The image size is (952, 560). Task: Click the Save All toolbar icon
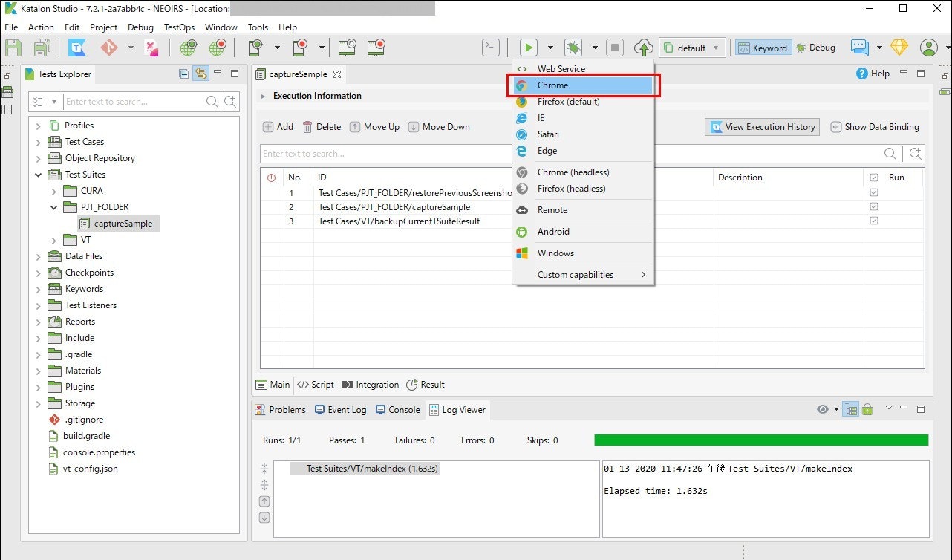(42, 48)
